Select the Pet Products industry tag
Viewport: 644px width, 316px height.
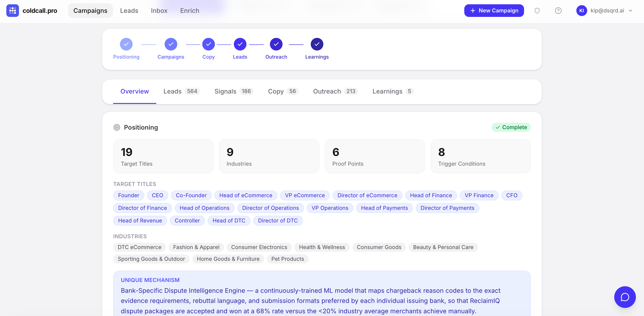click(287, 259)
